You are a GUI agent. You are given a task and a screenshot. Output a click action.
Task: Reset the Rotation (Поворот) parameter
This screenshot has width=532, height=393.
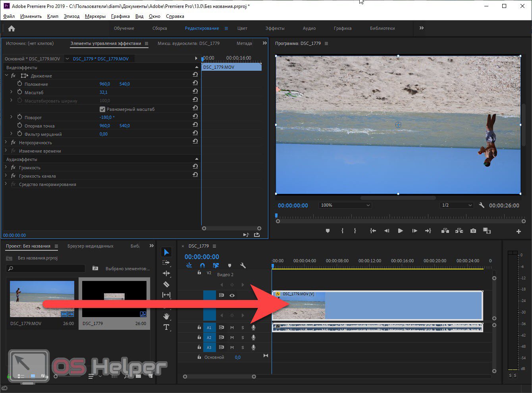tap(195, 116)
